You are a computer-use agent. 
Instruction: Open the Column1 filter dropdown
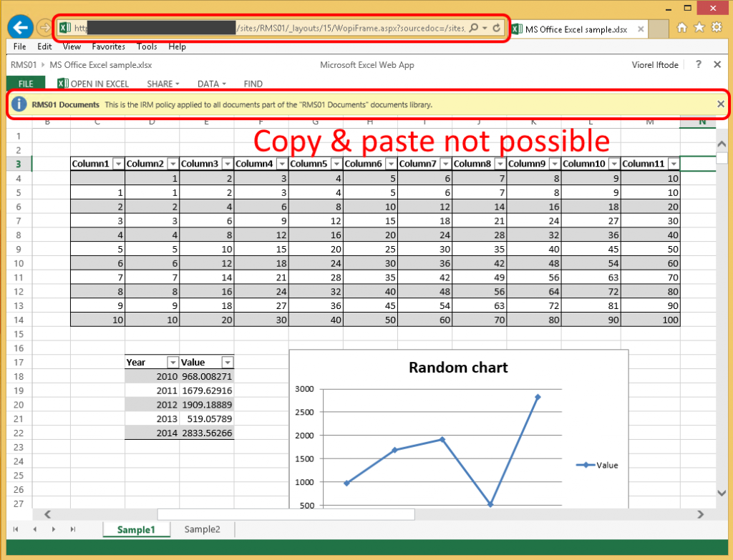pos(118,164)
